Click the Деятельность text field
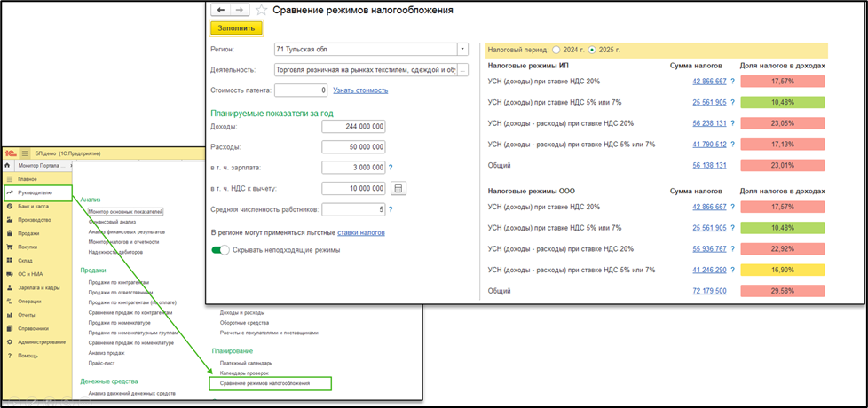This screenshot has height=408, width=868. pyautogui.click(x=366, y=70)
